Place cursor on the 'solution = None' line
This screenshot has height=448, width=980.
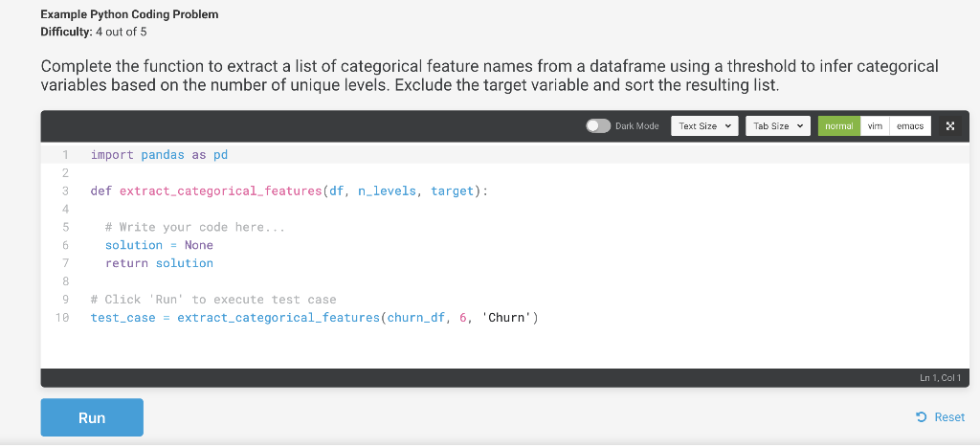159,245
